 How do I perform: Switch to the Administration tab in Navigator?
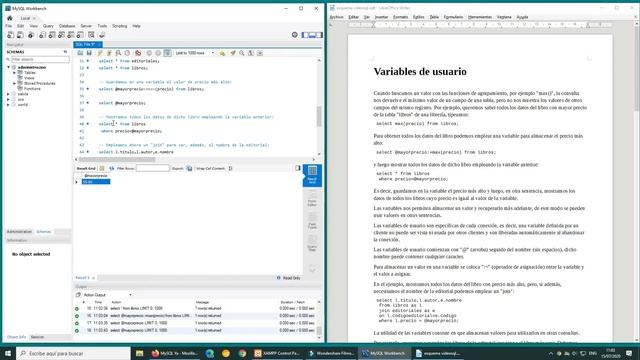pyautogui.click(x=19, y=232)
